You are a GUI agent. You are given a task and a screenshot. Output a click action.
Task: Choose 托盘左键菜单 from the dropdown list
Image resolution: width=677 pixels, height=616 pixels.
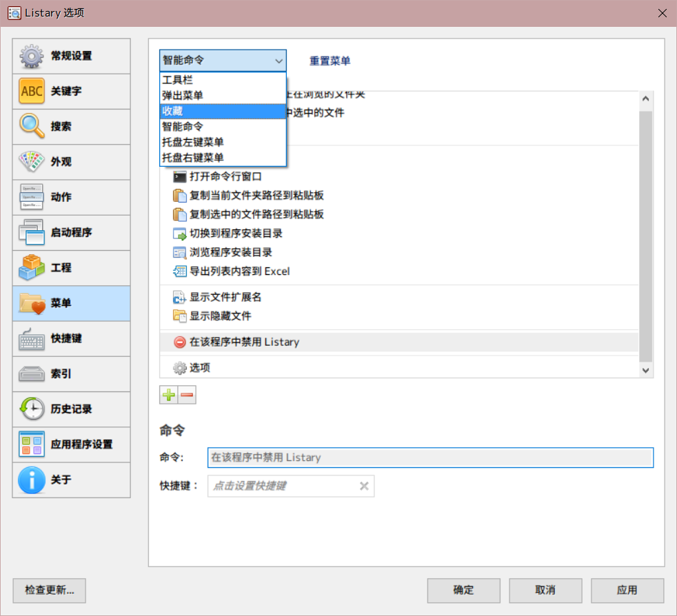tap(223, 143)
